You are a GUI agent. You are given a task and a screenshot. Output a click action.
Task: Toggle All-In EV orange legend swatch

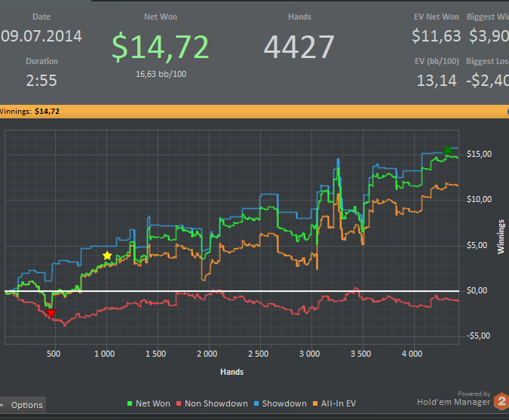315,403
